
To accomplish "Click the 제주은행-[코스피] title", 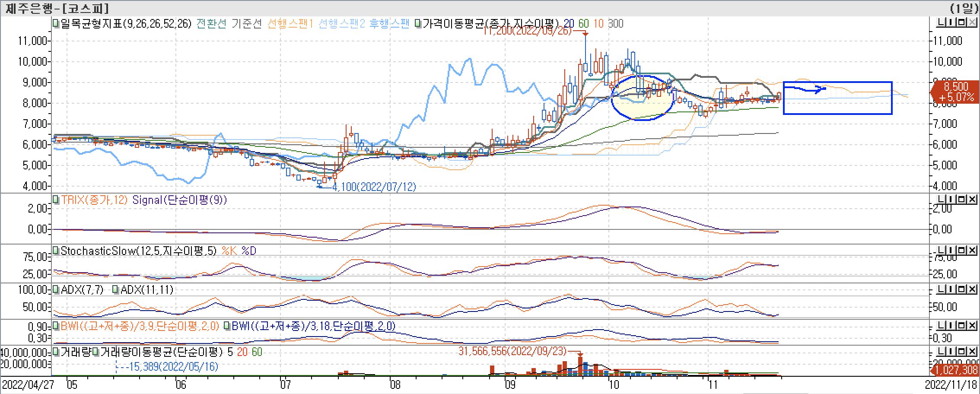I will (x=57, y=8).
